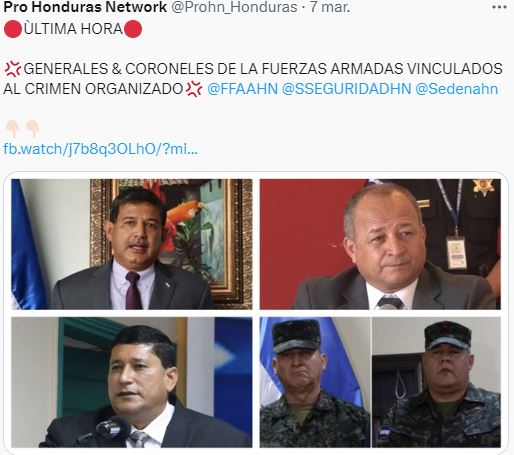Click the @Prohn_Honduras handle
Image resolution: width=514 pixels, height=455 pixels.
point(234,7)
